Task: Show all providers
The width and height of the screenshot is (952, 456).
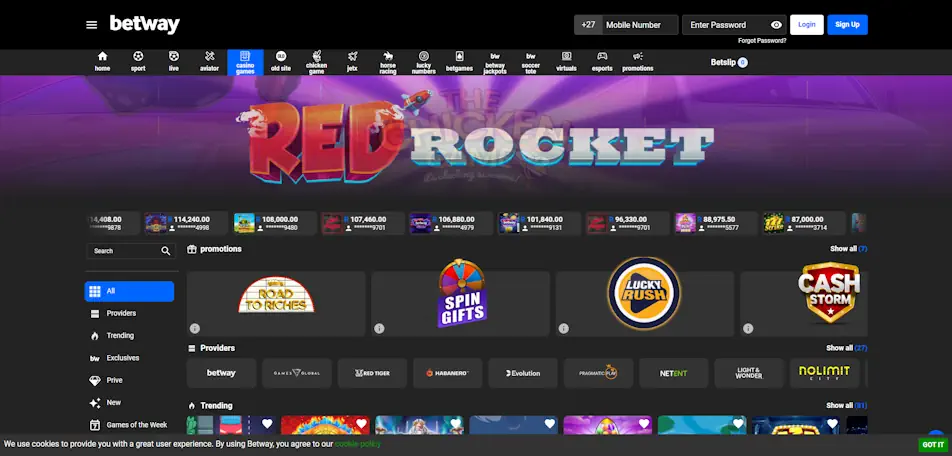Action: pyautogui.click(x=846, y=348)
